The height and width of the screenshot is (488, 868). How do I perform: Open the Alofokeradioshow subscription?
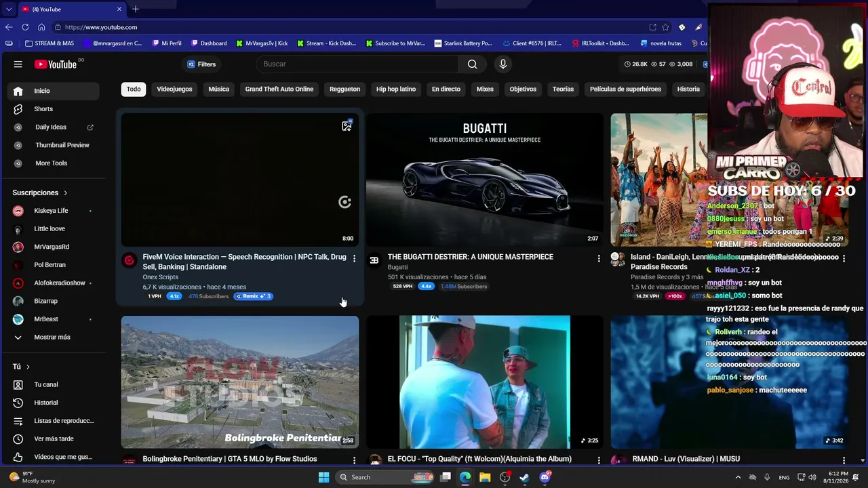click(x=54, y=283)
